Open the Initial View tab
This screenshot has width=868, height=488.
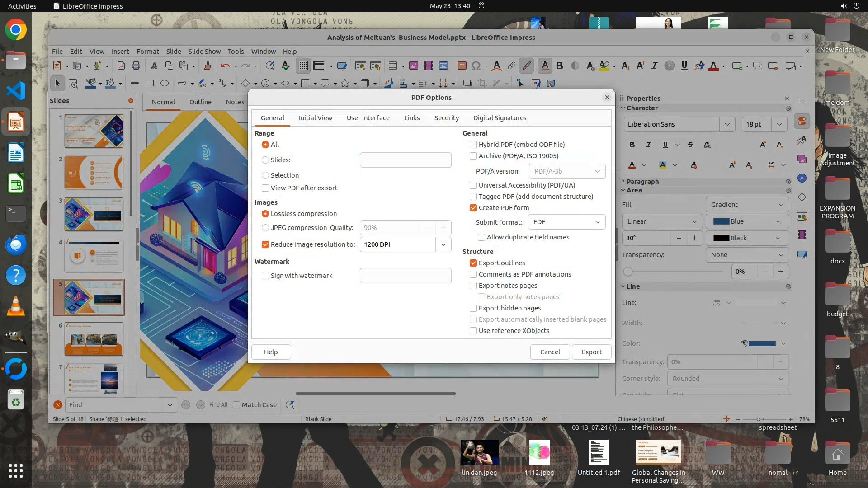pyautogui.click(x=315, y=118)
